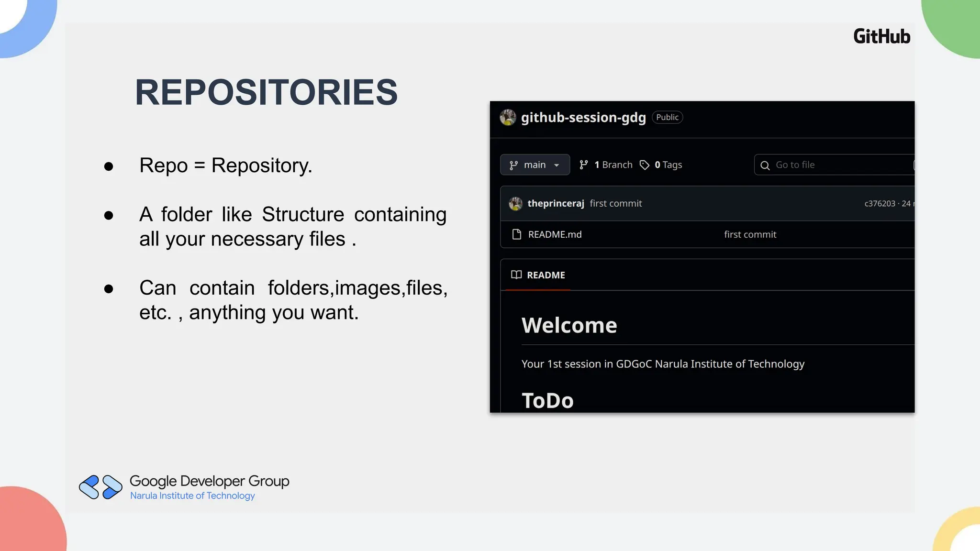
Task: Click the branch icon next to 1 Branch
Action: pyautogui.click(x=583, y=165)
